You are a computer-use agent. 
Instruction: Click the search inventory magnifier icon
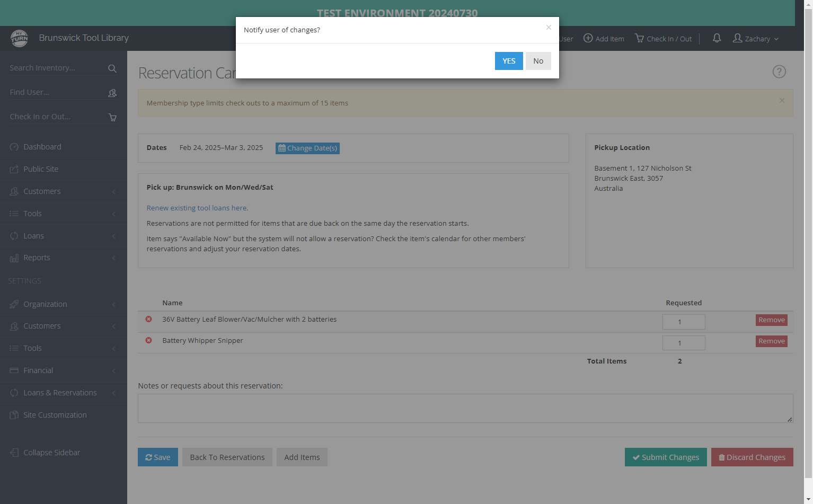112,68
